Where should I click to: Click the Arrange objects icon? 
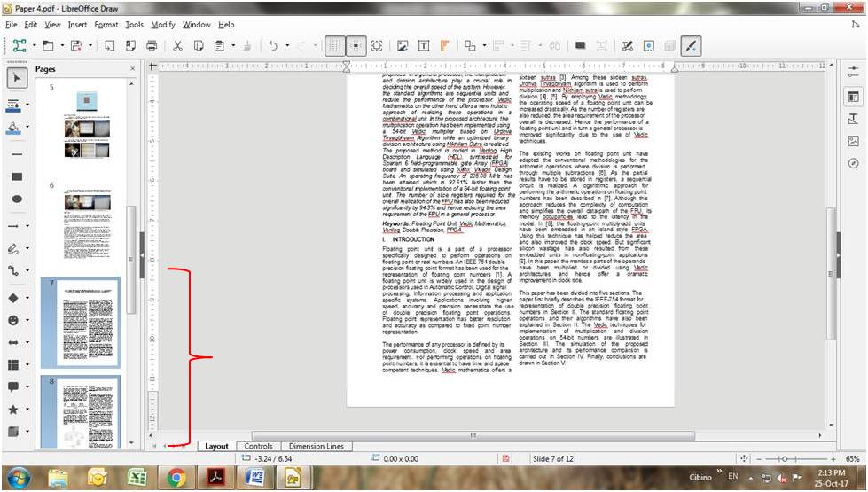point(471,46)
